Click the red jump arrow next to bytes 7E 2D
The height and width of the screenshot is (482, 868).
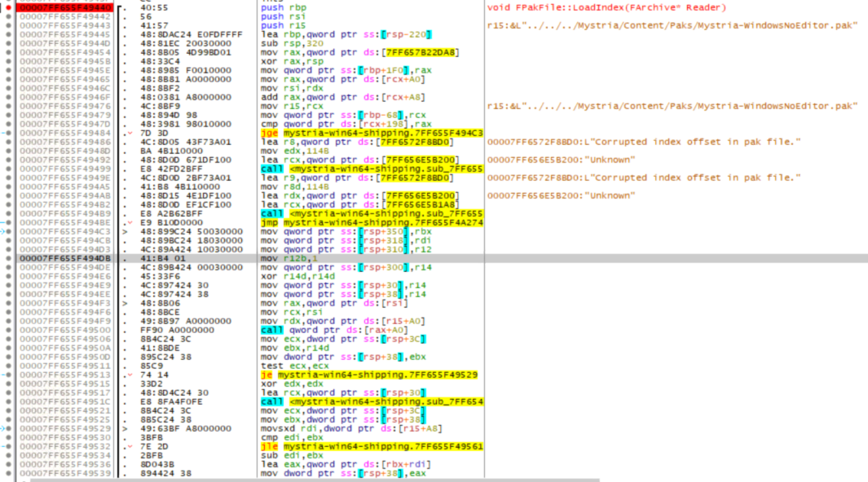click(130, 447)
